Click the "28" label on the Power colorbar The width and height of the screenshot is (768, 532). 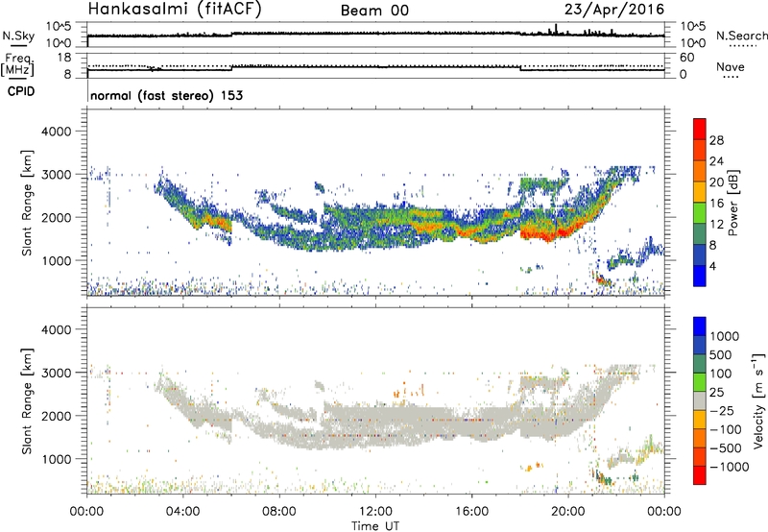(716, 140)
